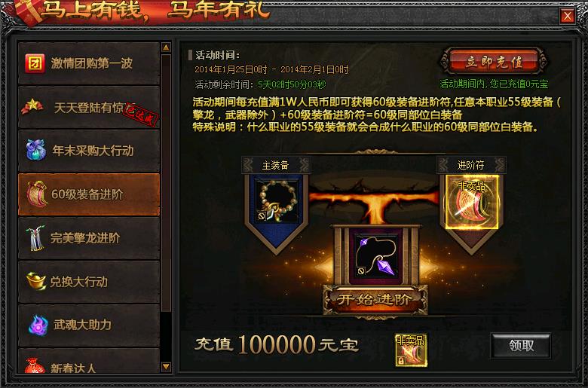
Task: Select the 60级装备进阶 tab
Action: (x=89, y=194)
